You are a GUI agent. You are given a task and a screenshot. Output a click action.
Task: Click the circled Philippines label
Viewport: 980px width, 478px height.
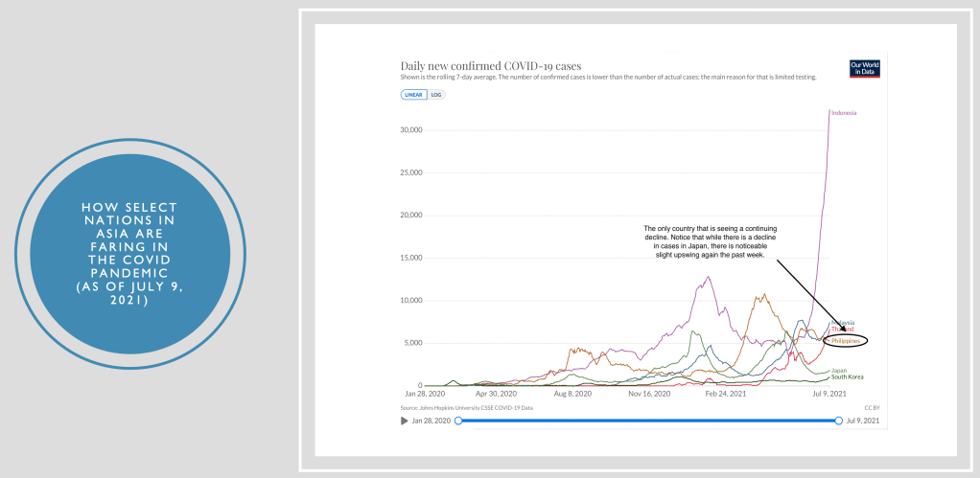[845, 340]
